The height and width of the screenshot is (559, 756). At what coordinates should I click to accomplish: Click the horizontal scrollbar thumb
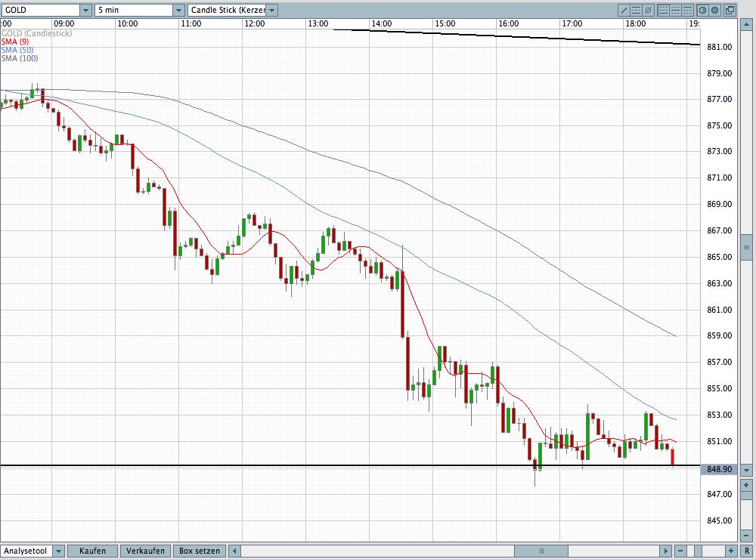541,551
